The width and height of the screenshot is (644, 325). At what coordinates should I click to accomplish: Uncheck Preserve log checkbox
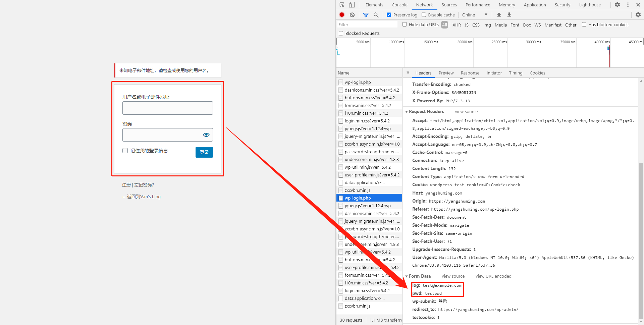pos(389,15)
